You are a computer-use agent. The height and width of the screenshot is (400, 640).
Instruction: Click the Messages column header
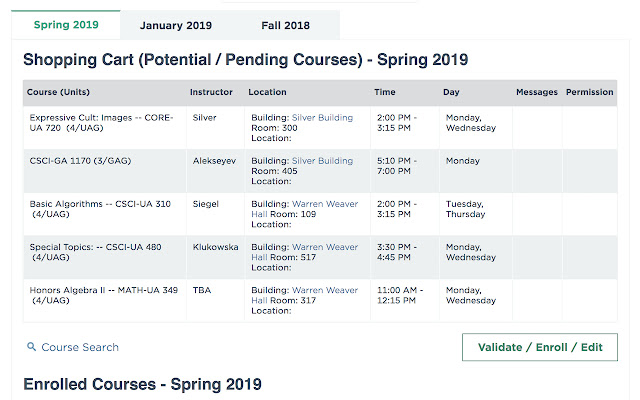point(537,92)
